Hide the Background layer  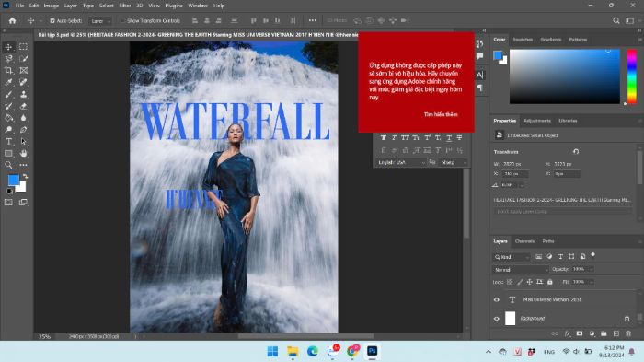(x=497, y=319)
